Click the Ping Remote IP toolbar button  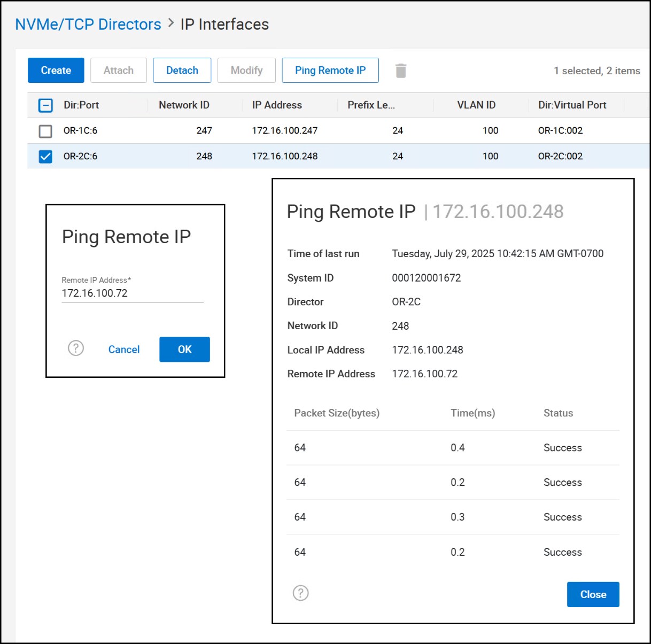point(330,71)
